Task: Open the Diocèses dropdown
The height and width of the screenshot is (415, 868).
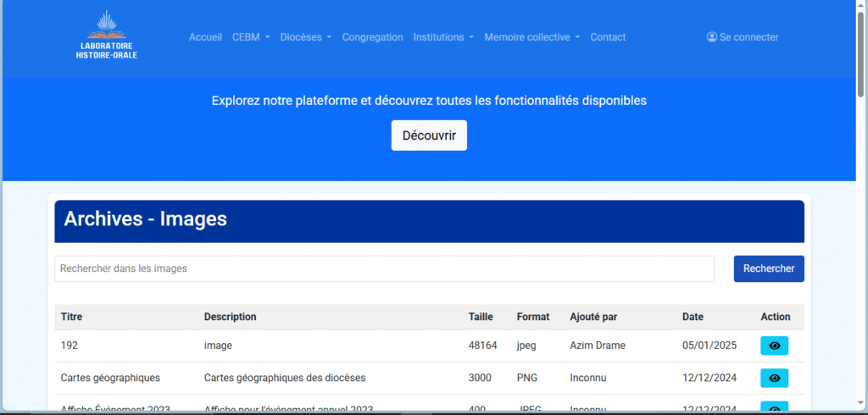Action: tap(305, 37)
